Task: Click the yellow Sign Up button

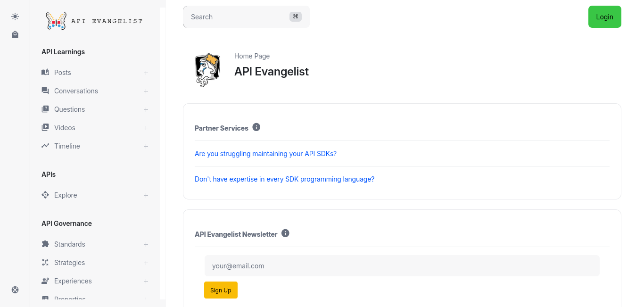Action: click(x=221, y=290)
